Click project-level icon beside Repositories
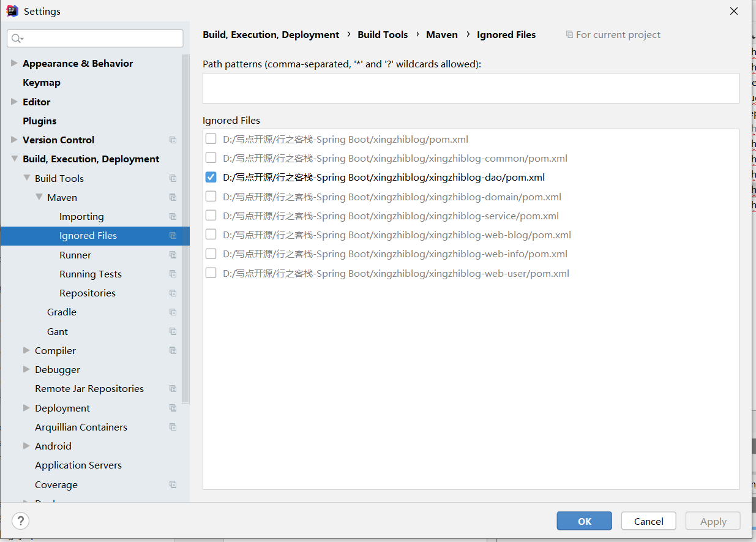Screen dimensions: 756x542 [x=173, y=293]
